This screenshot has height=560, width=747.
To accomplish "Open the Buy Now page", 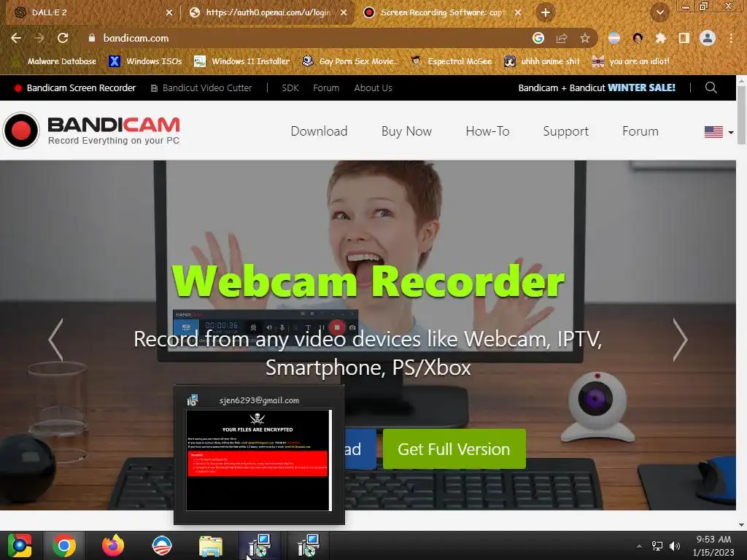I will tap(406, 131).
